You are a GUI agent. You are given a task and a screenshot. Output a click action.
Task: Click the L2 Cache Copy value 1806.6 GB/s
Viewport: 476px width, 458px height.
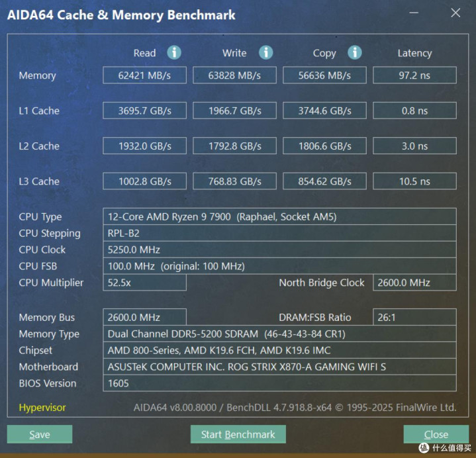tap(324, 146)
